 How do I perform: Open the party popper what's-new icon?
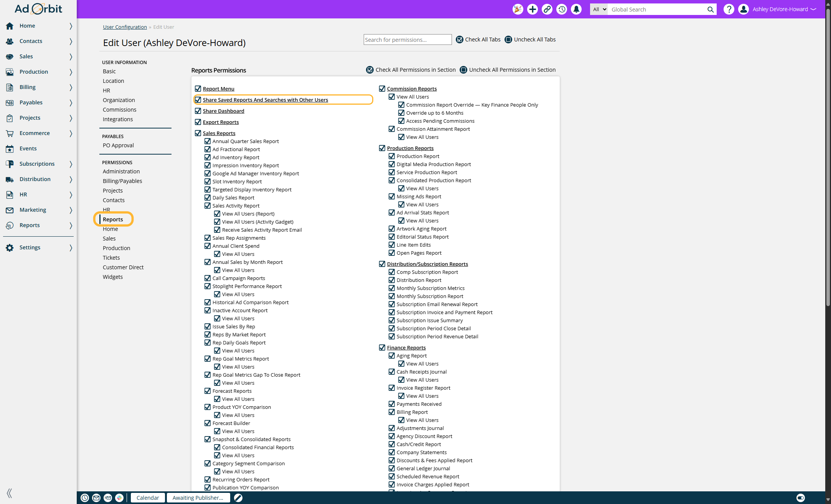[x=518, y=9]
